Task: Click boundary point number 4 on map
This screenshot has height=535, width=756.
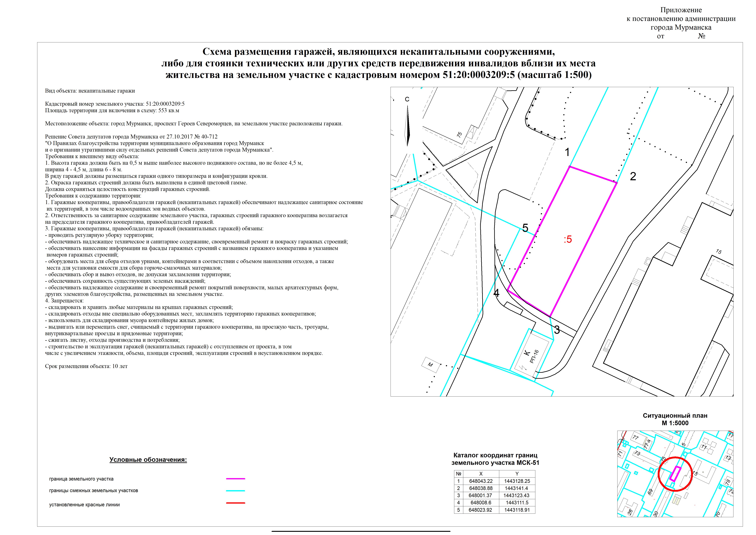Action: tap(496, 293)
